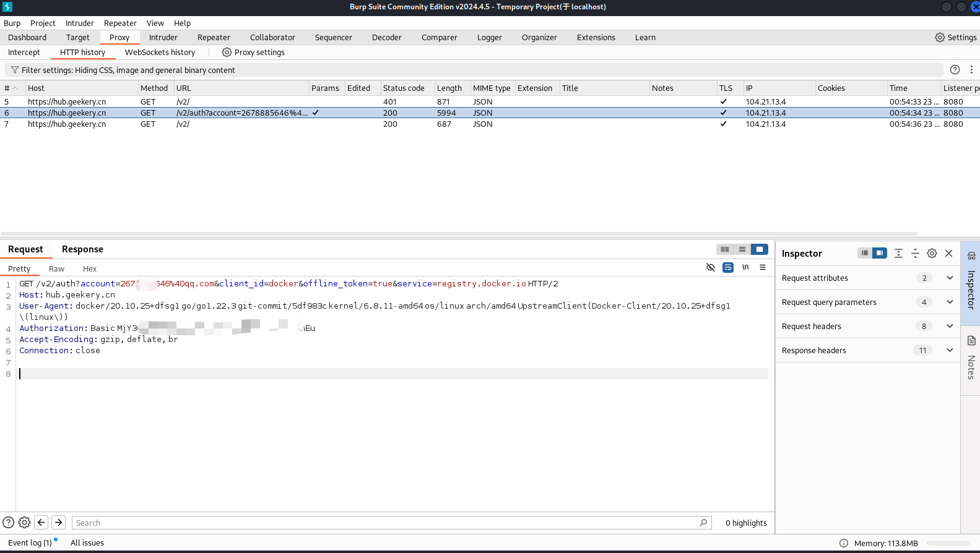This screenshot has height=553, width=980.
Task: Click the HTTP history help icon
Action: [x=955, y=70]
